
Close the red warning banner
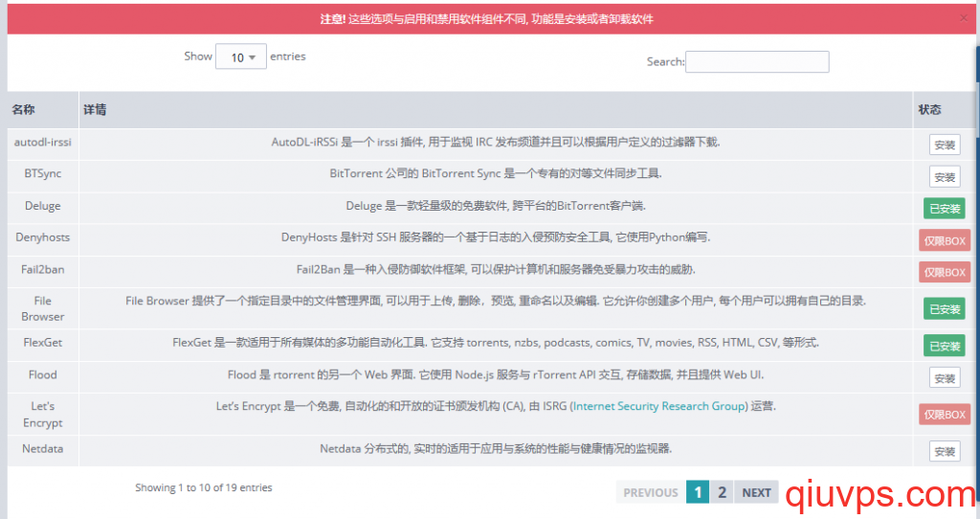(964, 18)
